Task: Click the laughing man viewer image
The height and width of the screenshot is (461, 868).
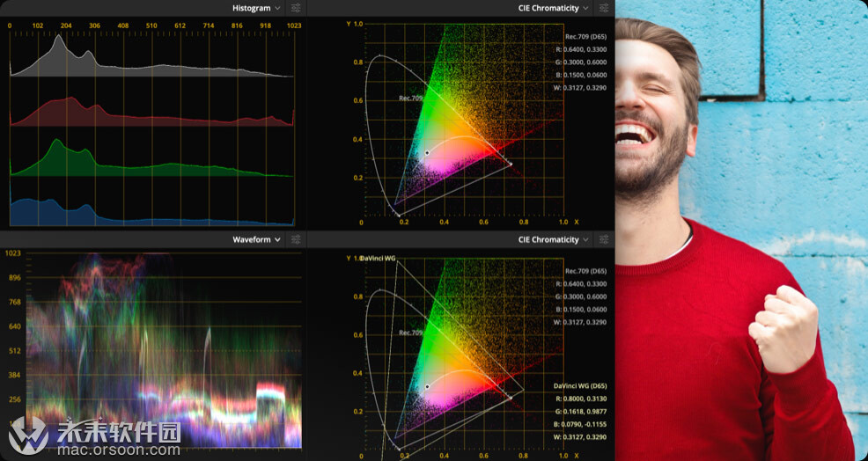Action: click(741, 230)
